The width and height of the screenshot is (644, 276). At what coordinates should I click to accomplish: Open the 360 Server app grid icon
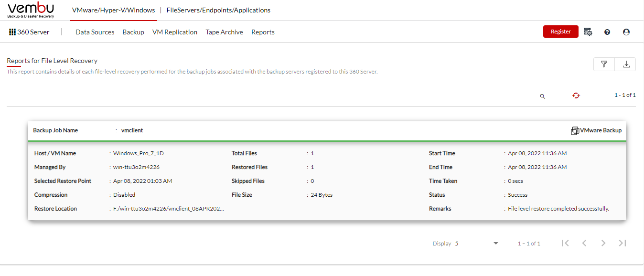(x=12, y=32)
